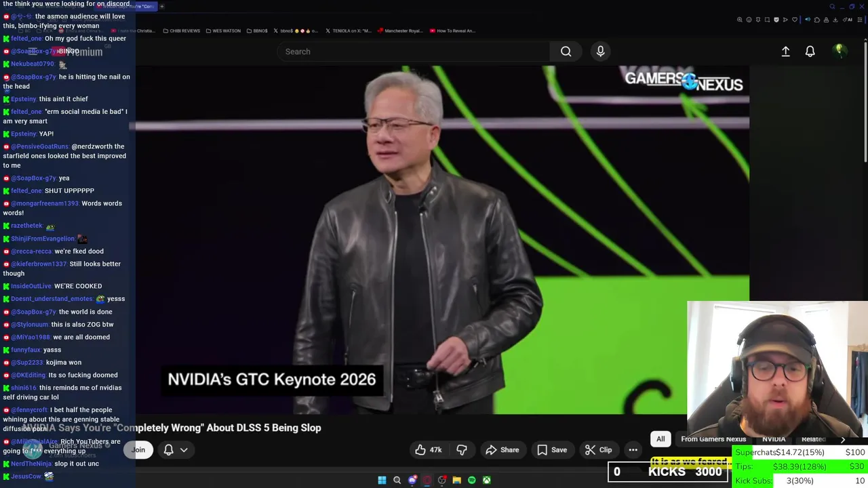Open CHIBI REVIEWS bookmark folder
The height and width of the screenshot is (488, 868).
coord(182,30)
